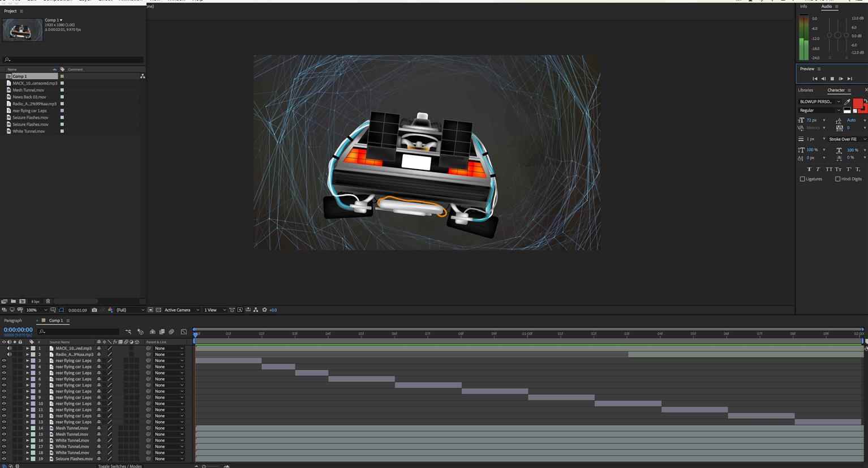The height and width of the screenshot is (468, 868).
Task: Open the Stroke Over Fill dropdown
Action: point(847,139)
